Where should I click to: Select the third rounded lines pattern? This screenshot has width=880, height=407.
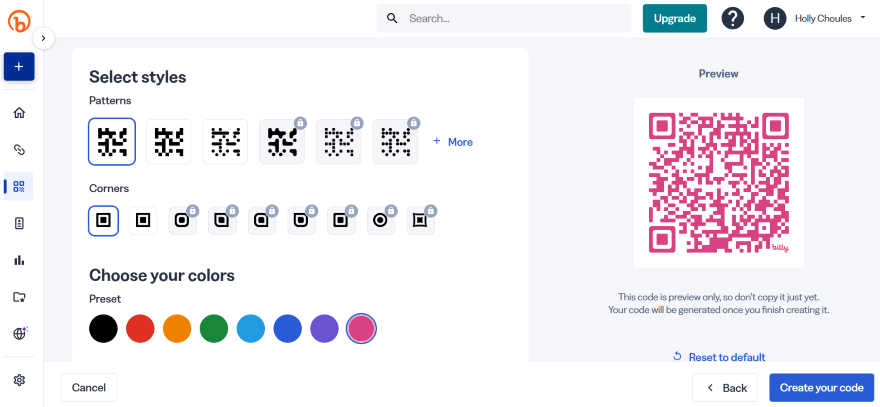click(225, 141)
